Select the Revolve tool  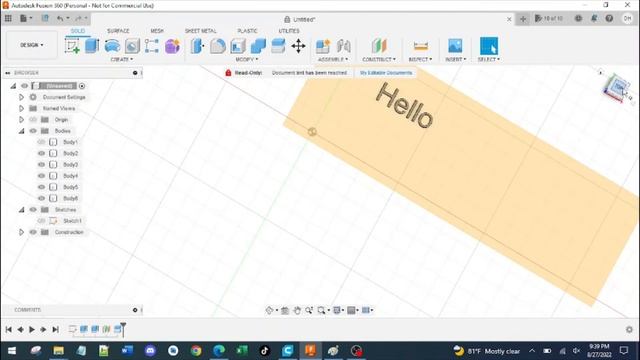112,46
